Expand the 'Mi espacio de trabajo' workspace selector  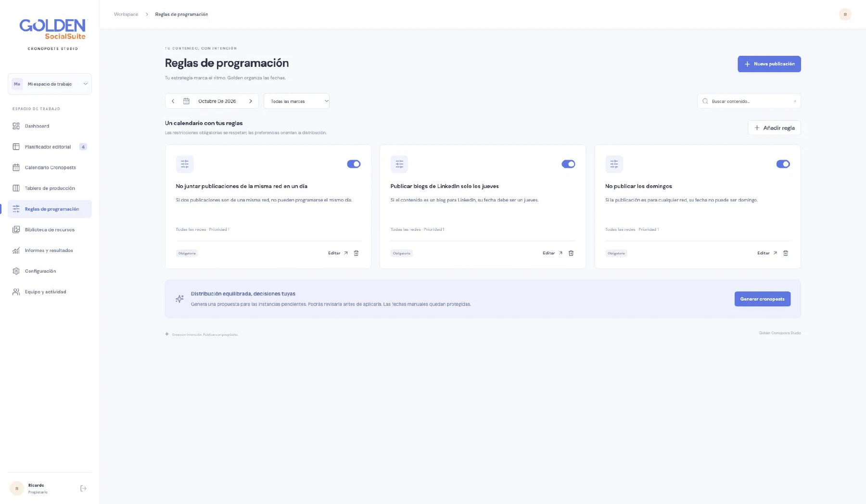(50, 84)
